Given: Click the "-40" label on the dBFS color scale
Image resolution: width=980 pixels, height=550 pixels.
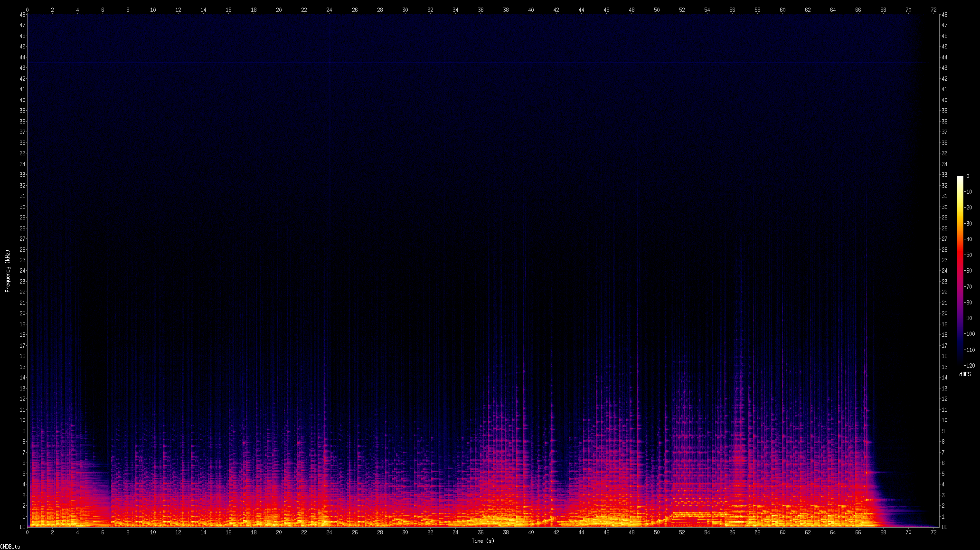Looking at the screenshot, I should pyautogui.click(x=968, y=239).
